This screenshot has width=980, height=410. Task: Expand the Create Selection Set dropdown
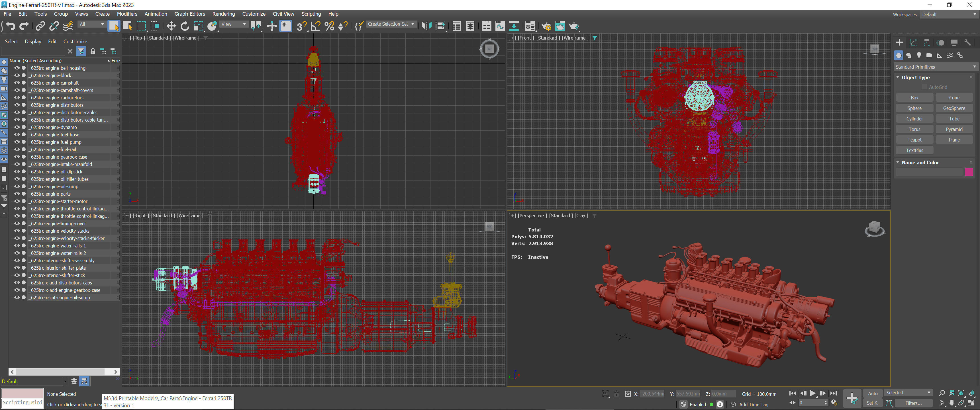391,24
